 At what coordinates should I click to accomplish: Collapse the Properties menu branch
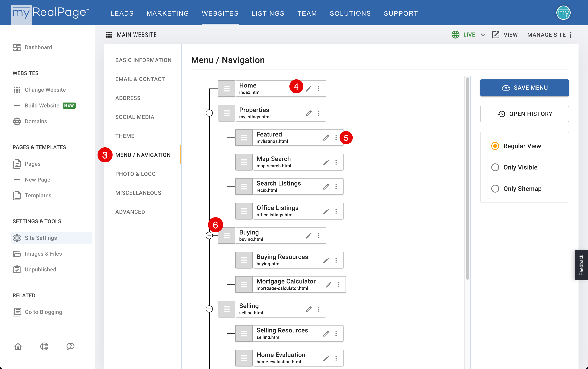[209, 113]
